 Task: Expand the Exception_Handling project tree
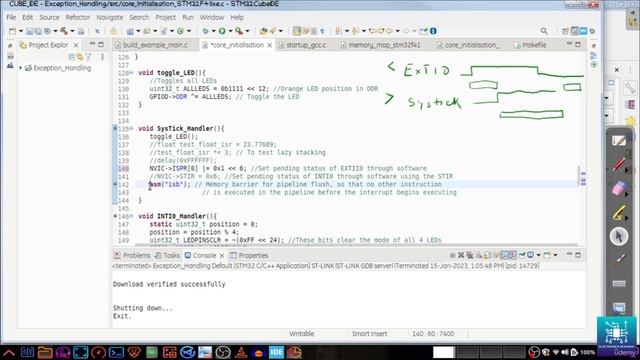tap(20, 68)
